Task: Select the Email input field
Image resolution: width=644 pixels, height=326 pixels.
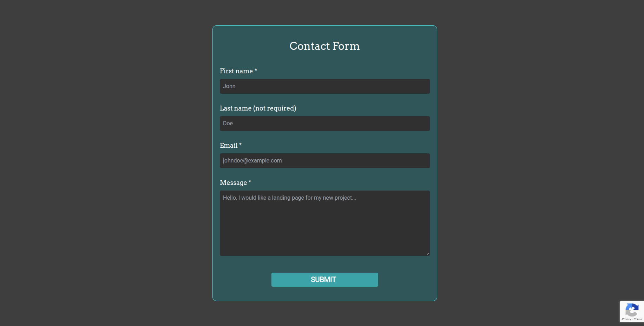Action: 324,161
